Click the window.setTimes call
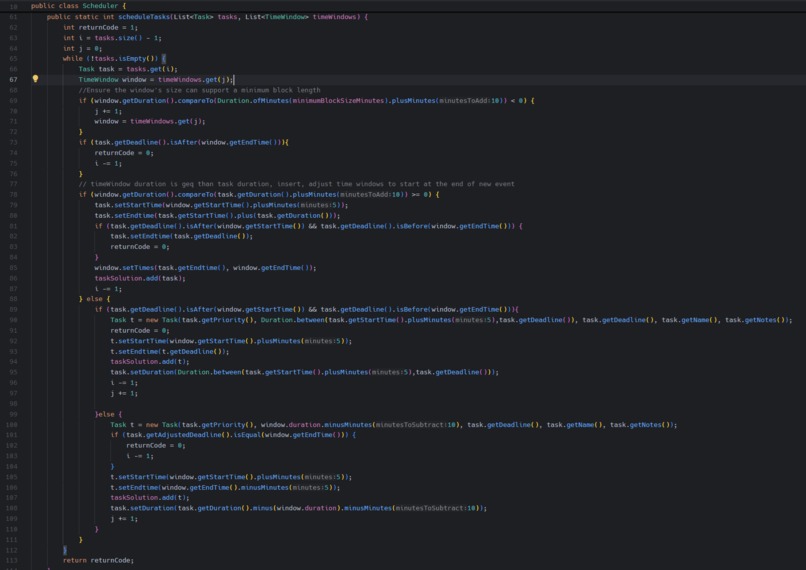The image size is (806, 570). pos(205,268)
